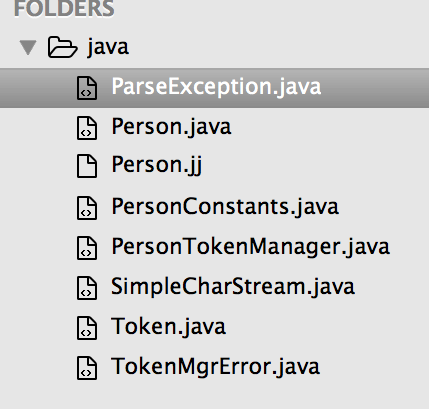The image size is (429, 409).
Task: Select the PersonConstants.java file name
Action: [x=225, y=207]
